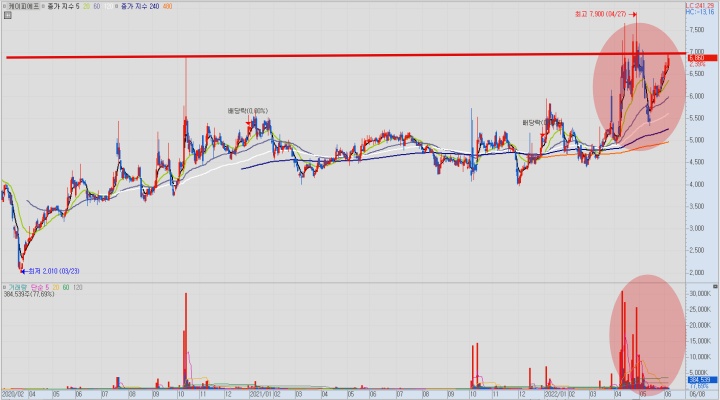Click the 06/08 date label at bottom right
The height and width of the screenshot is (400, 720).
click(x=698, y=394)
